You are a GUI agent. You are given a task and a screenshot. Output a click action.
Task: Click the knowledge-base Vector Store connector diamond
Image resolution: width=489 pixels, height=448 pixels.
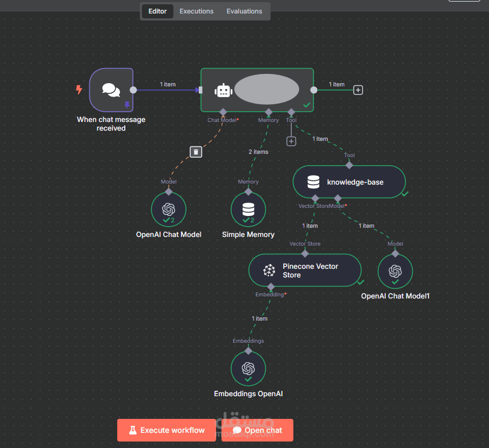(315, 198)
